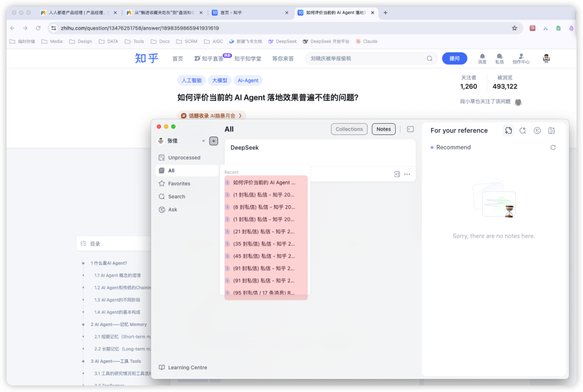583x392 pixels.
Task: Open 等你来答 in Zhihu navigation
Action: pos(283,59)
